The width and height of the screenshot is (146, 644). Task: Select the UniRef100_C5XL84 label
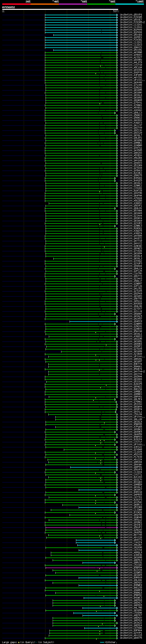(131, 414)
